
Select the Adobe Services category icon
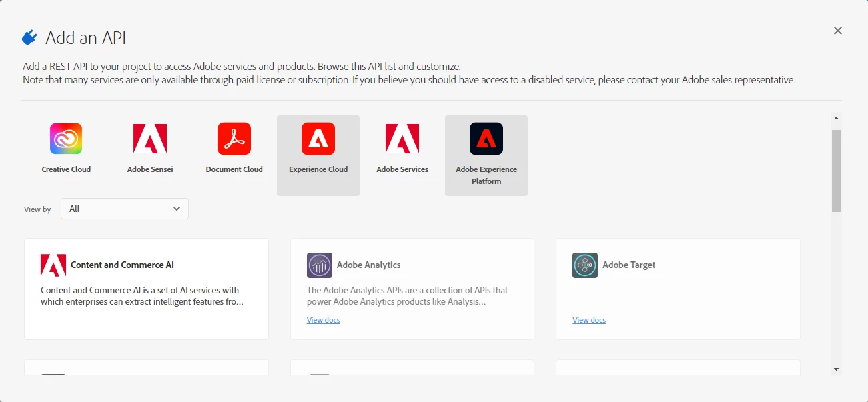point(402,139)
